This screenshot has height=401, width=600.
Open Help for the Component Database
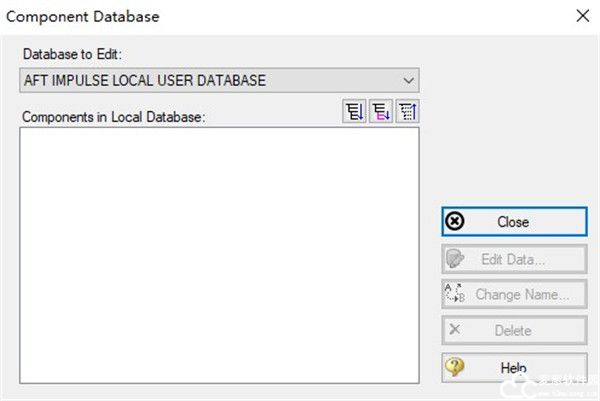(514, 367)
